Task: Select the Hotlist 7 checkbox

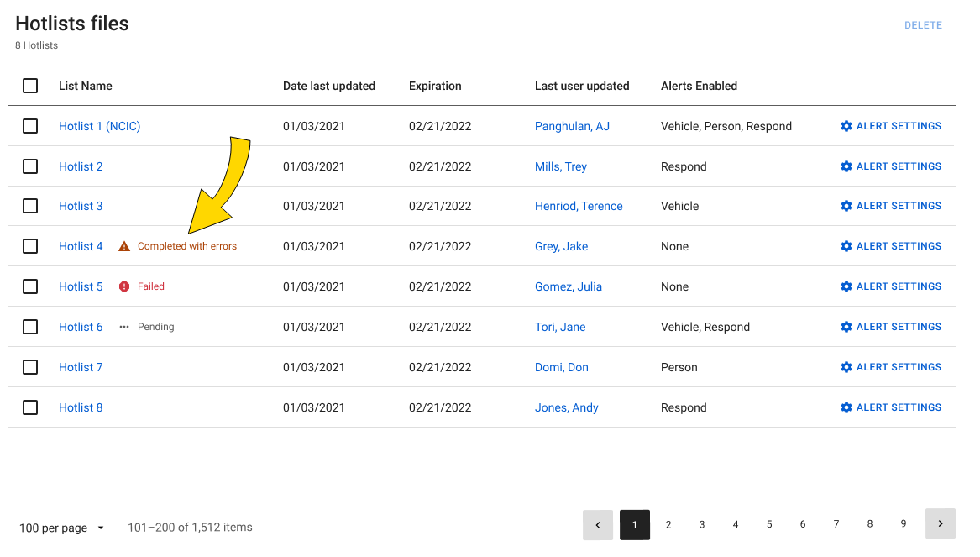Action: [30, 367]
